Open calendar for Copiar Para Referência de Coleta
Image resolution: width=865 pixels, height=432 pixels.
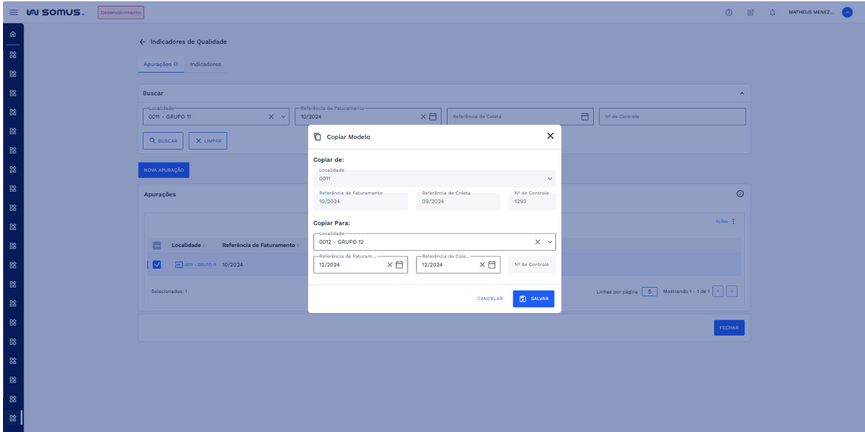tap(492, 265)
